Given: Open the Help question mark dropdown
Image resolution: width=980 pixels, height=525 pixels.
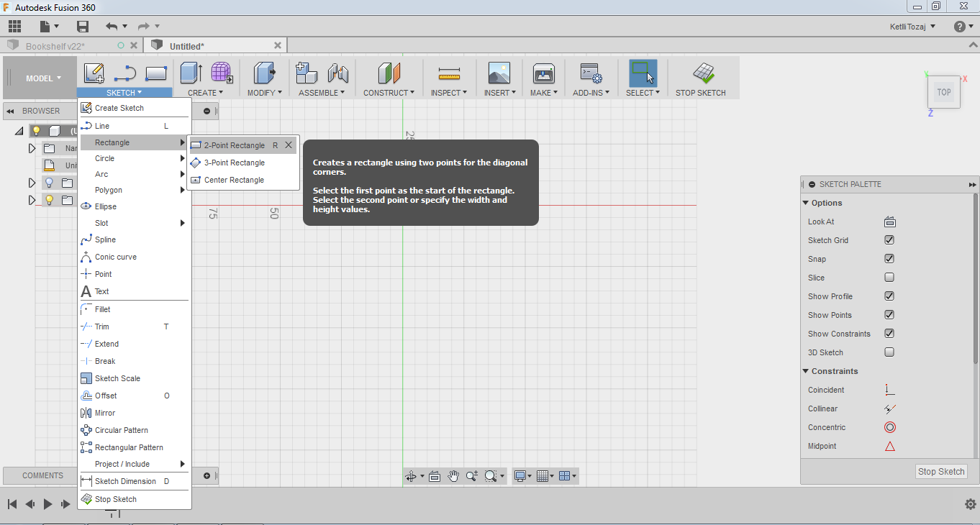Looking at the screenshot, I should (963, 27).
